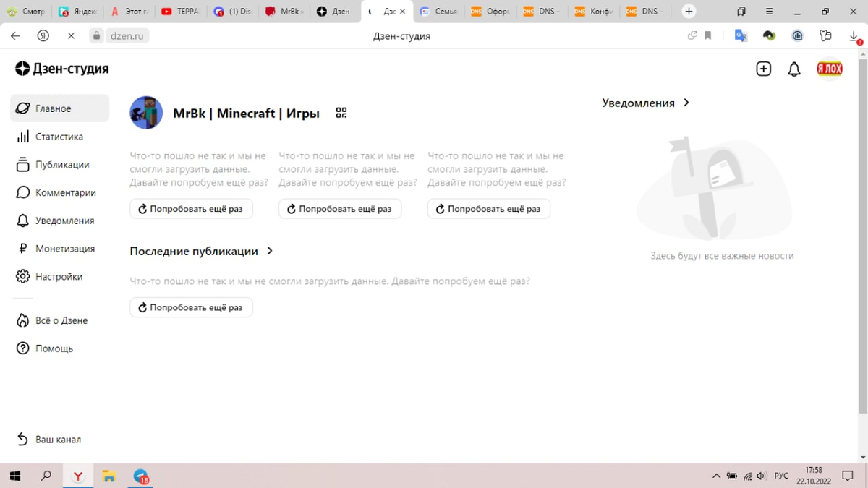Open Статистика in the sidebar
Screen dimensions: 868x488
coord(60,137)
